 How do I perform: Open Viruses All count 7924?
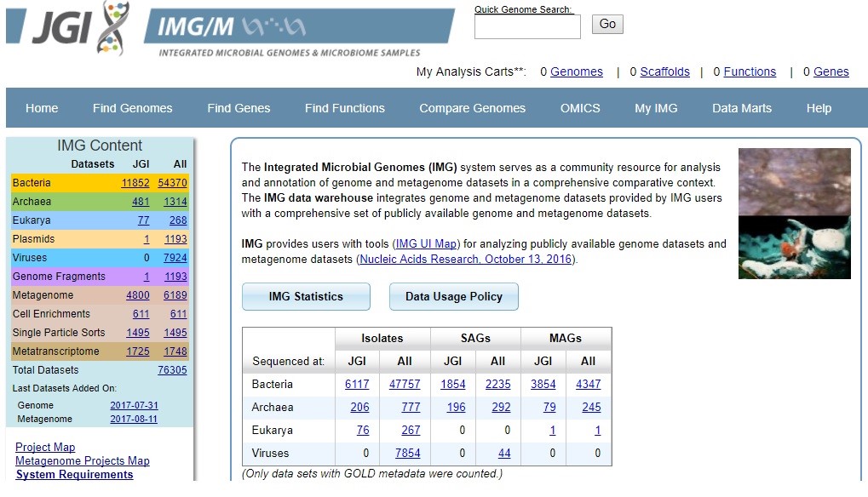point(175,258)
